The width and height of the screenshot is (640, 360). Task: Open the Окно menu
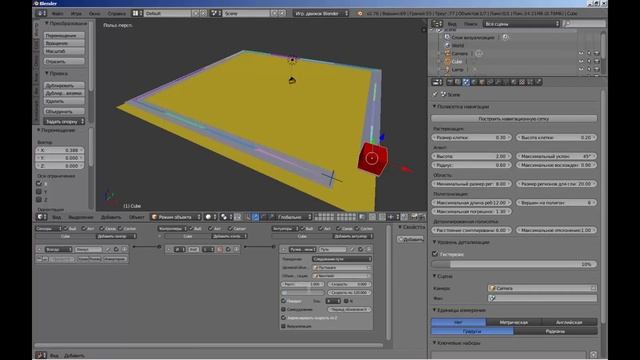tap(94, 13)
